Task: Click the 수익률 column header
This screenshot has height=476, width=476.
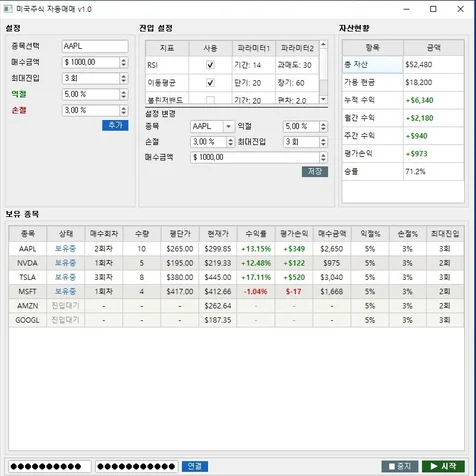Action: 256,234
